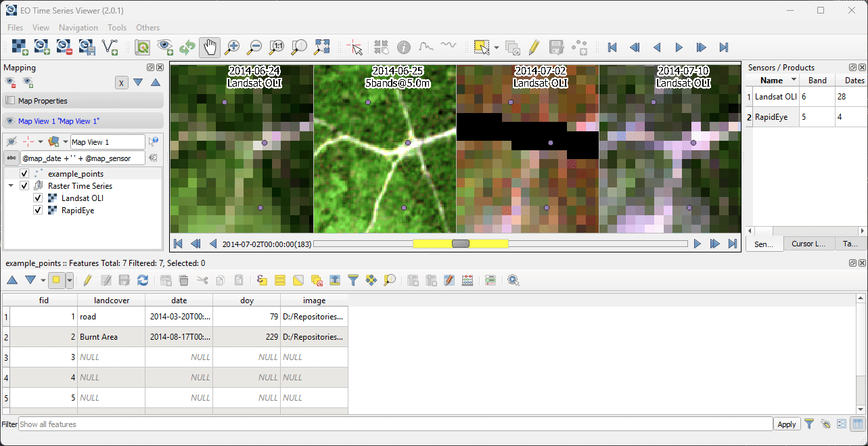868x446 pixels.
Task: Toggle the RapidEye layer checkbox
Action: 38,210
